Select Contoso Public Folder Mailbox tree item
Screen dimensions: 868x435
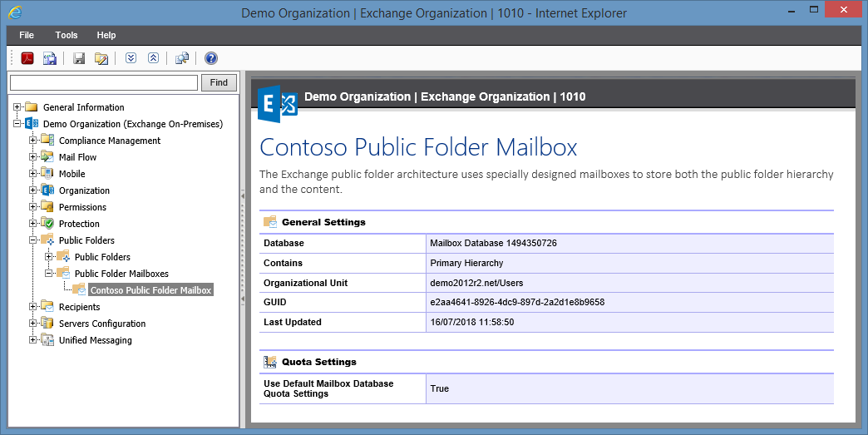[x=150, y=290]
